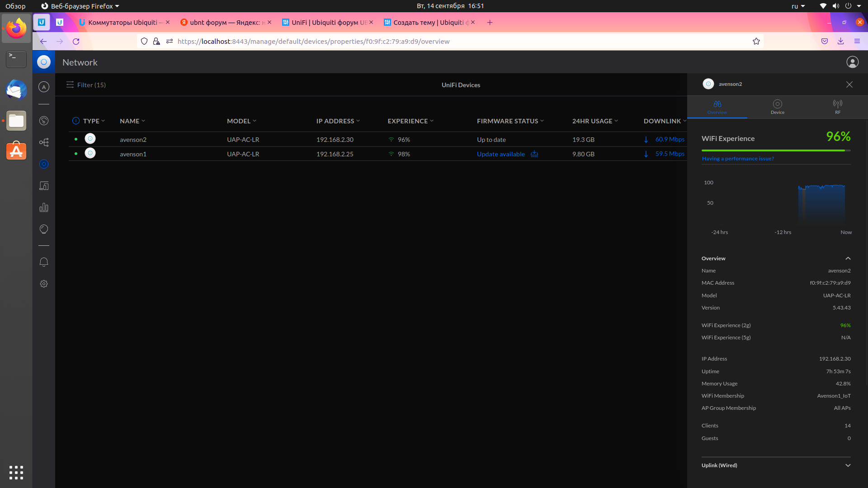Open Settings gear icon in sidebar
The height and width of the screenshot is (488, 868).
[x=44, y=284]
